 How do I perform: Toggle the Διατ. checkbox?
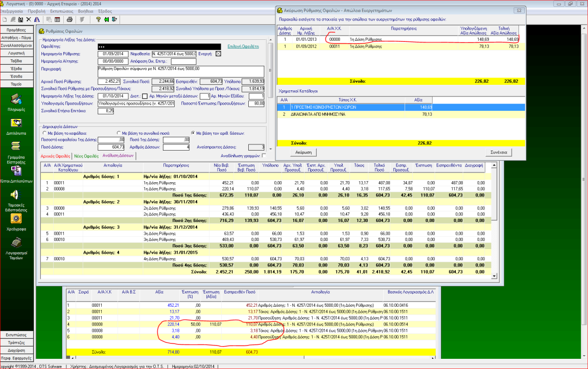pos(145,96)
